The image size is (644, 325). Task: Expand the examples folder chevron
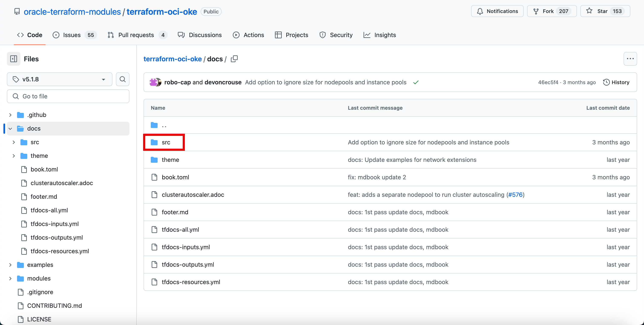(10, 265)
